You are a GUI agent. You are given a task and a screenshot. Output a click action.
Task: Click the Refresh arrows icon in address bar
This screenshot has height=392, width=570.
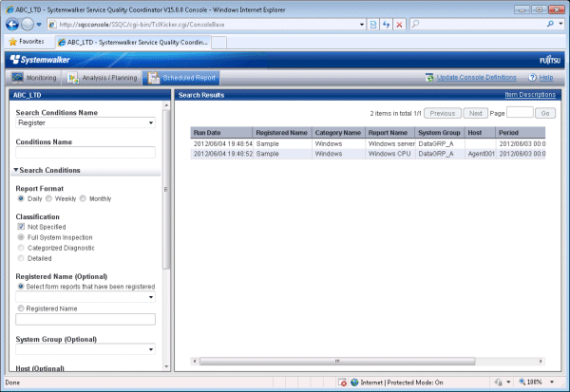click(386, 25)
